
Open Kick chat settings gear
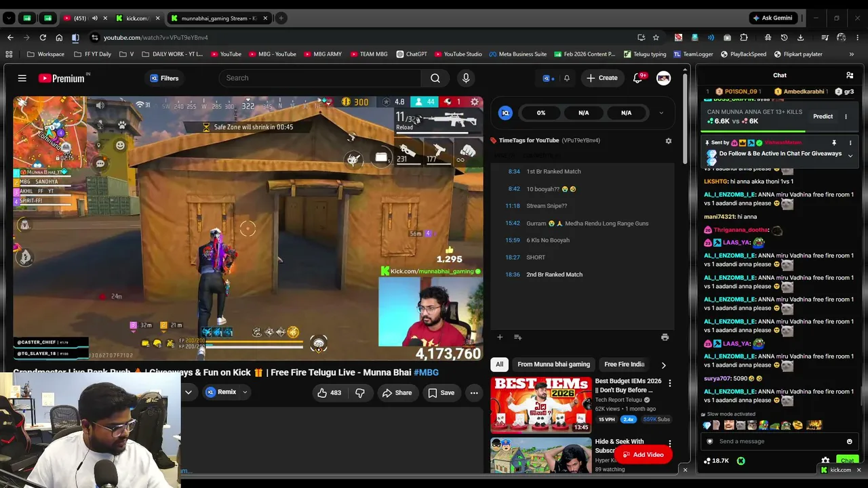pyautogui.click(x=825, y=461)
